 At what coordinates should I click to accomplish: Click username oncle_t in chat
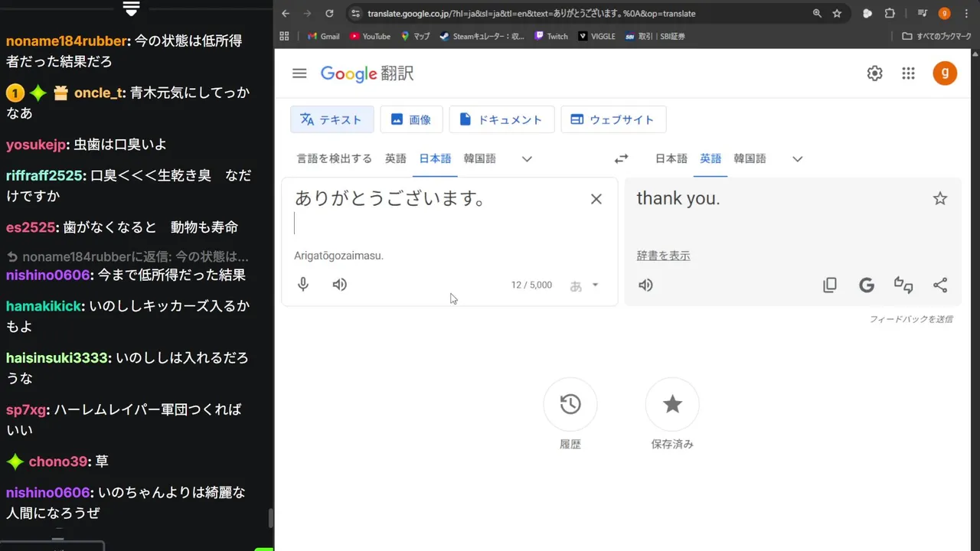(99, 93)
